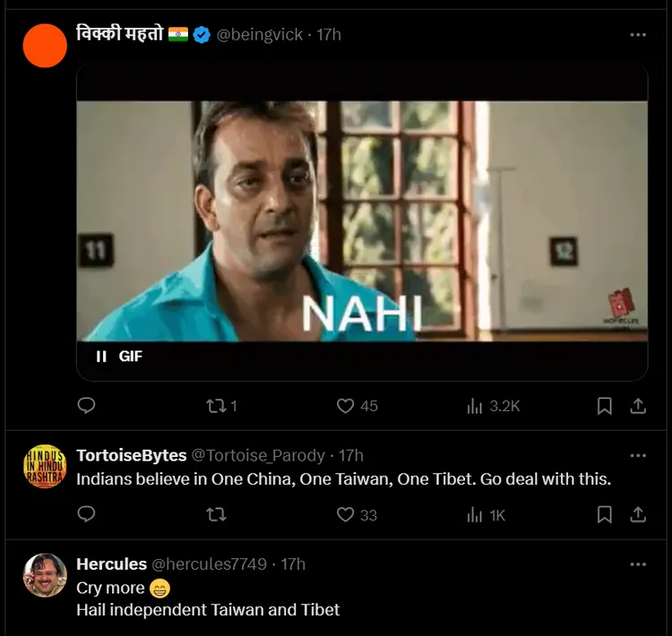
Task: Like TortoiseBytes' tweet with 33 likes
Action: (x=345, y=514)
